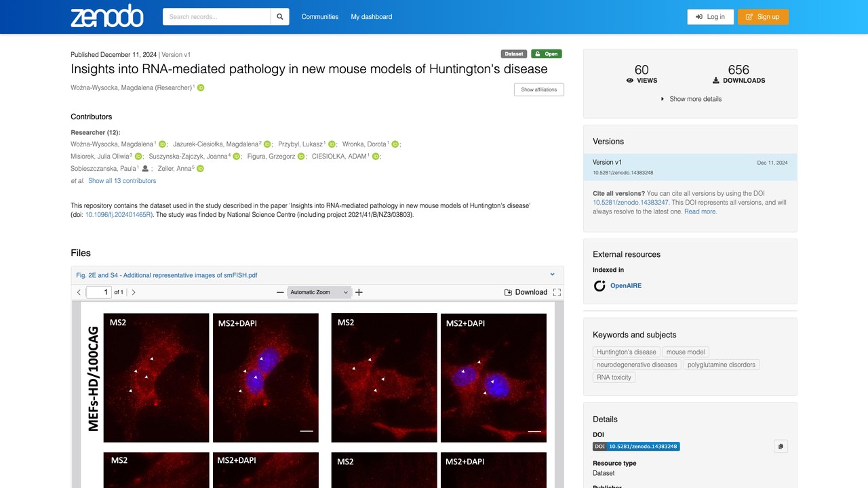
Task: Toggle fullscreen for the PDF preview
Action: point(557,292)
